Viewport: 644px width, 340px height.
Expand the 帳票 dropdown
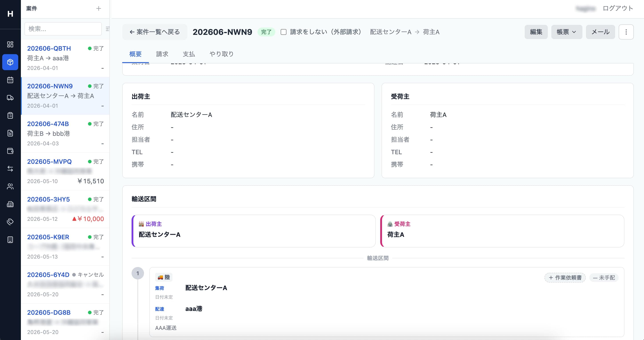(x=566, y=32)
